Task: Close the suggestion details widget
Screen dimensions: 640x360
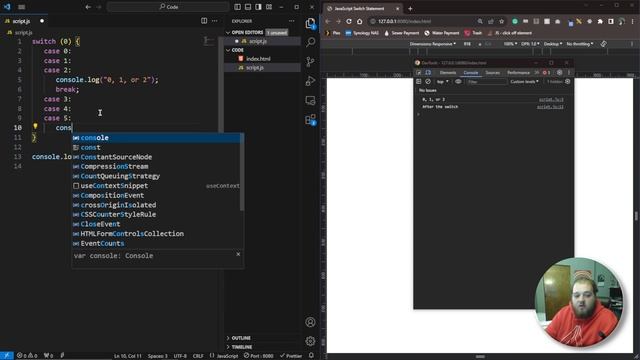Action: click(x=238, y=254)
